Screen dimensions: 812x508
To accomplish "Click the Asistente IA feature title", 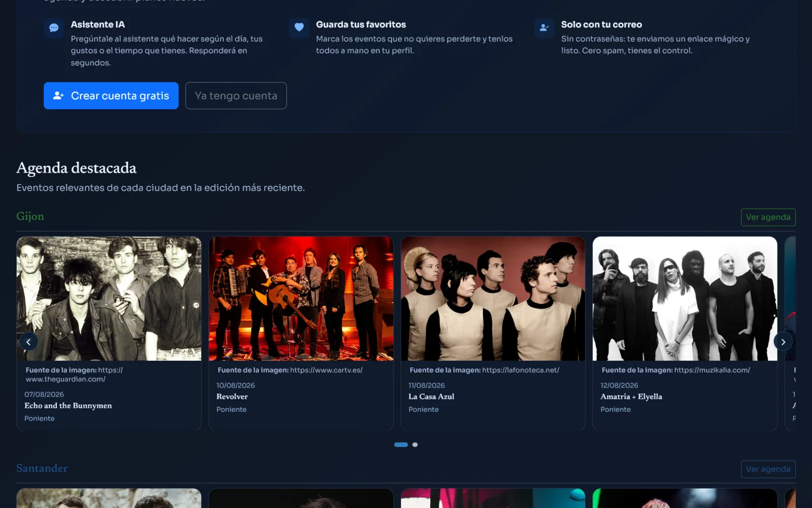I will tap(98, 24).
